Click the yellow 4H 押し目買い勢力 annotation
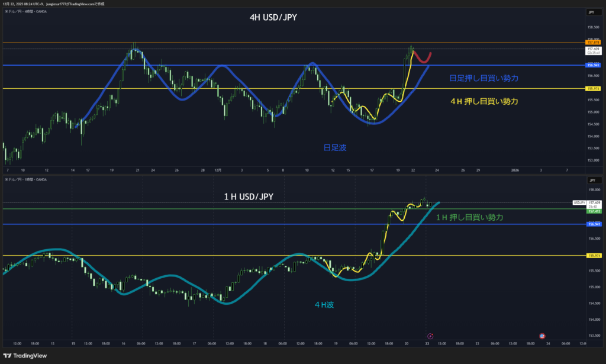Screen dimensions: 606x364 point(484,101)
